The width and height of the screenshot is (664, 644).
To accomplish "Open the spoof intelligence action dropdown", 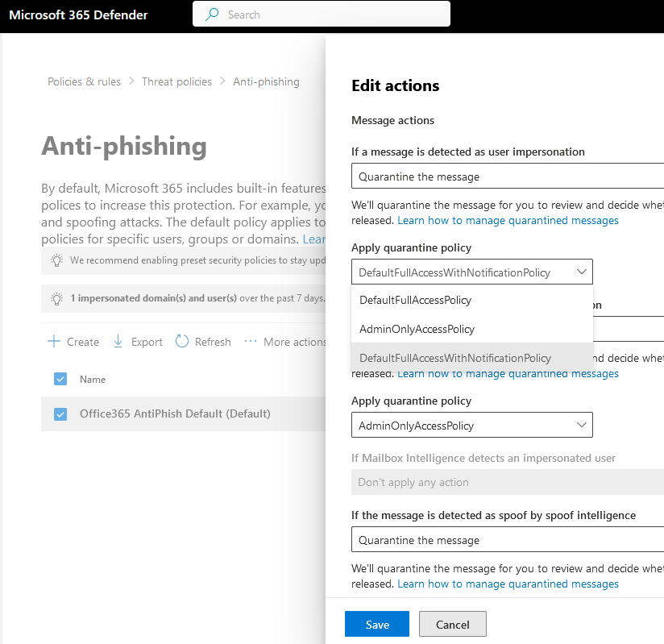I will point(508,540).
